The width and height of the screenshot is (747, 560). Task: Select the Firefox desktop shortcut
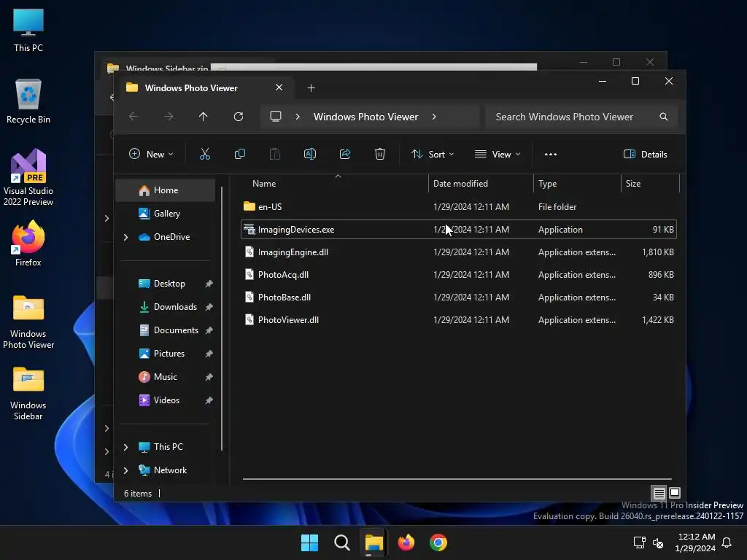[x=28, y=244]
